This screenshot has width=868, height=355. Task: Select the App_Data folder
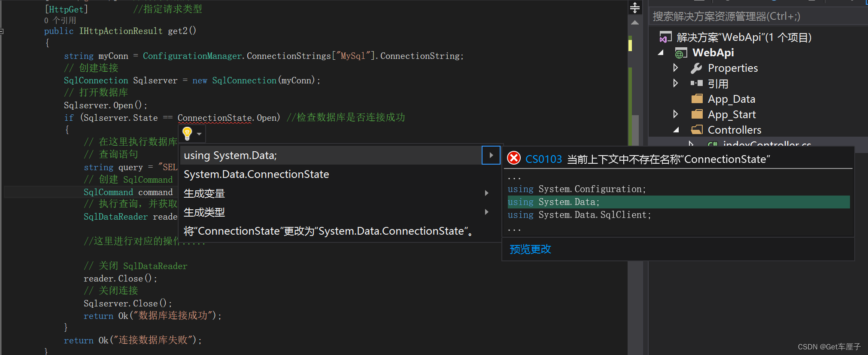tap(731, 99)
